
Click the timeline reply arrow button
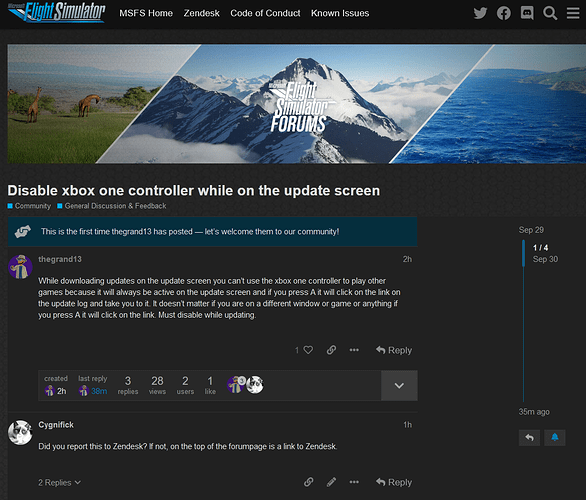tap(529, 438)
